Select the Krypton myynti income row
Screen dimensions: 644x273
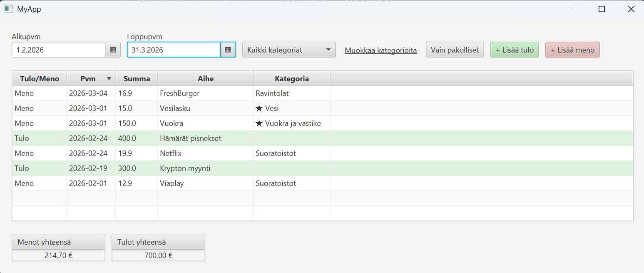[x=185, y=168]
